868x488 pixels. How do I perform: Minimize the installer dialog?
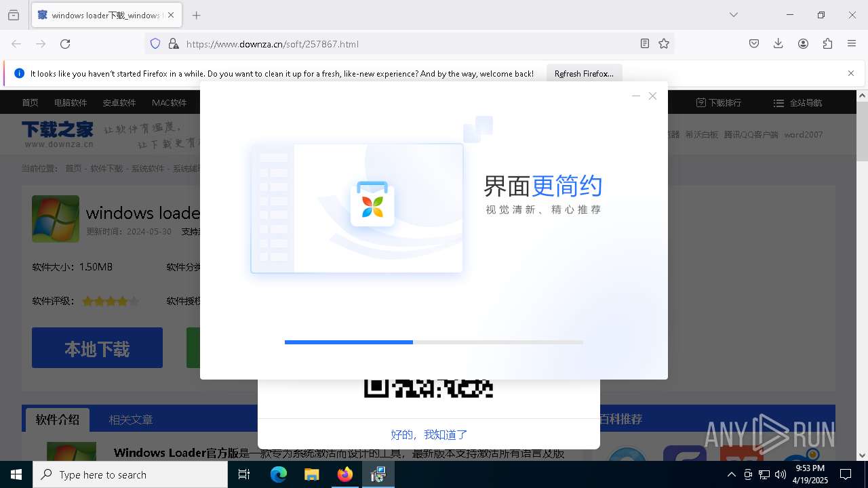636,96
